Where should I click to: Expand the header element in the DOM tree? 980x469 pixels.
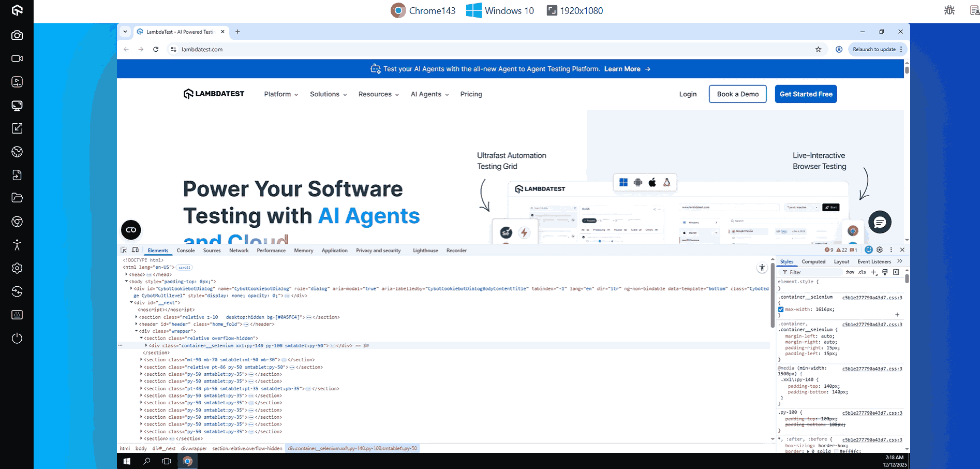pos(136,324)
